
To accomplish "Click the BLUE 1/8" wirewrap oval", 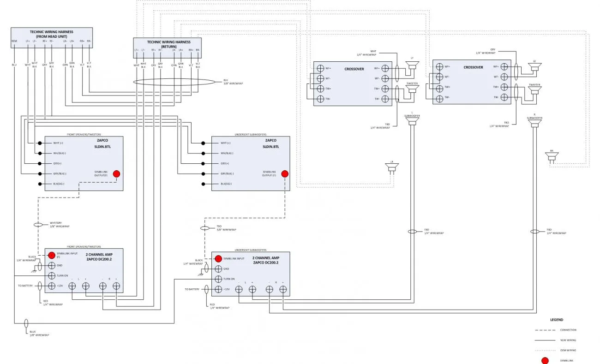I will [x=26, y=323].
